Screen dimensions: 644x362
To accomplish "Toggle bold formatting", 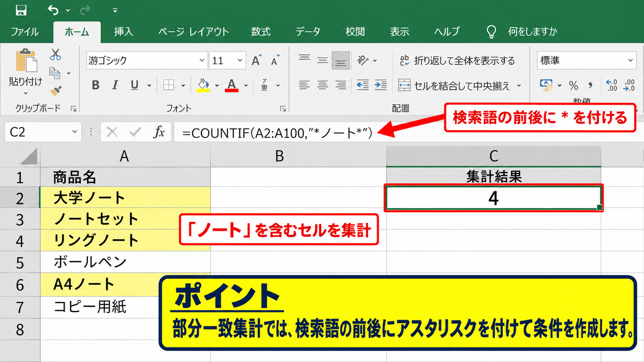I will coord(96,85).
